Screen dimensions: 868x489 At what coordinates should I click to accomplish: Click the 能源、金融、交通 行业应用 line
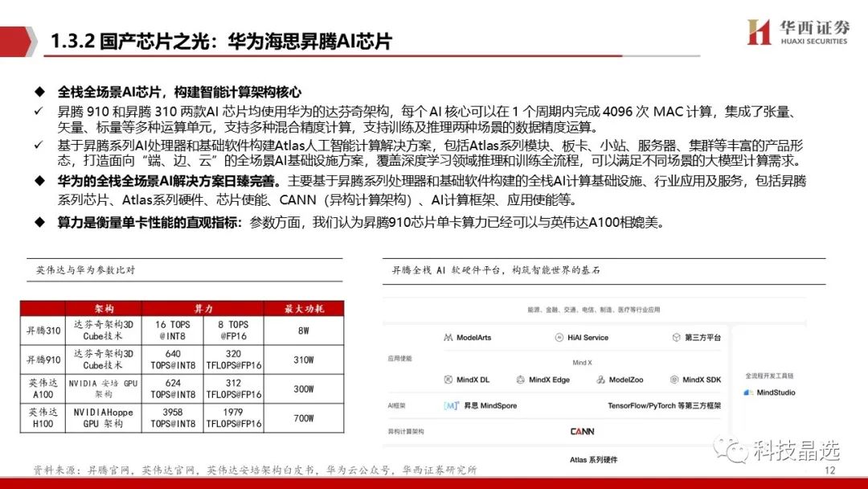pos(593,310)
